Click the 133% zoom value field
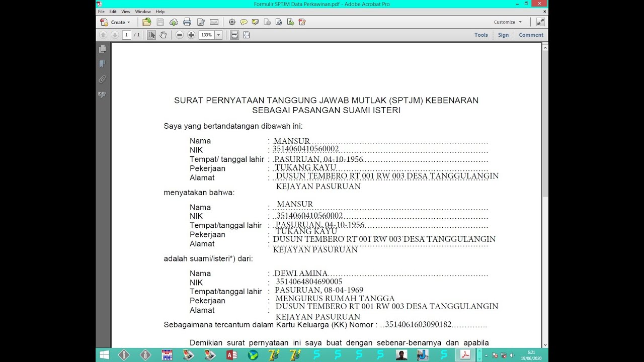The width and height of the screenshot is (644, 362). click(207, 35)
